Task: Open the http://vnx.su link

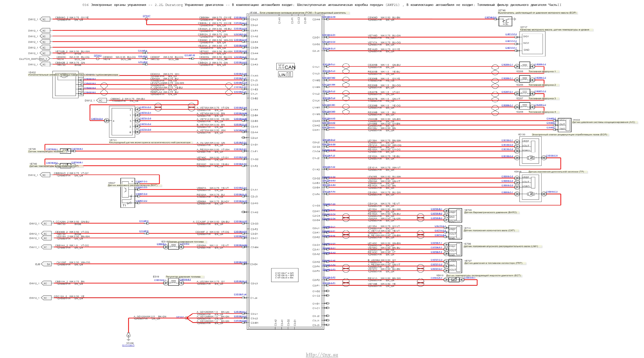Action: pos(322,355)
